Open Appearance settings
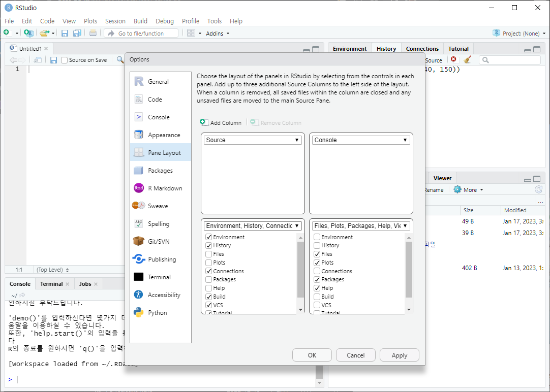Image resolution: width=550 pixels, height=392 pixels. coord(160,135)
